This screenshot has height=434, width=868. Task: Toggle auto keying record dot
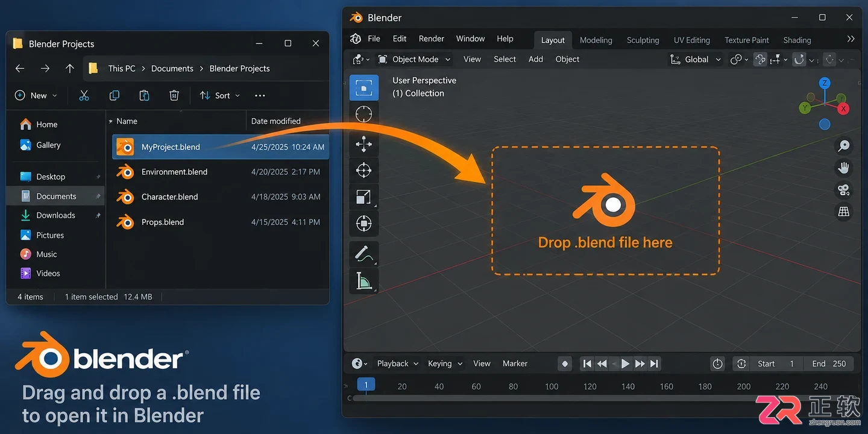click(565, 363)
